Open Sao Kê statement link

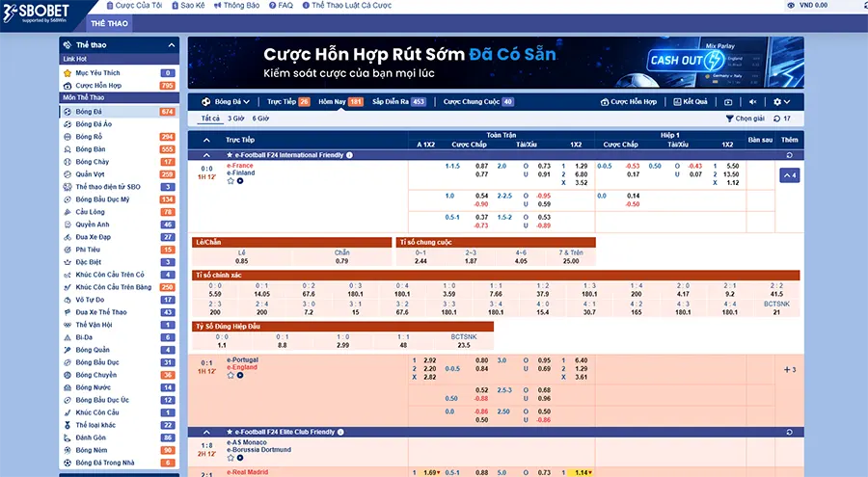click(x=188, y=6)
